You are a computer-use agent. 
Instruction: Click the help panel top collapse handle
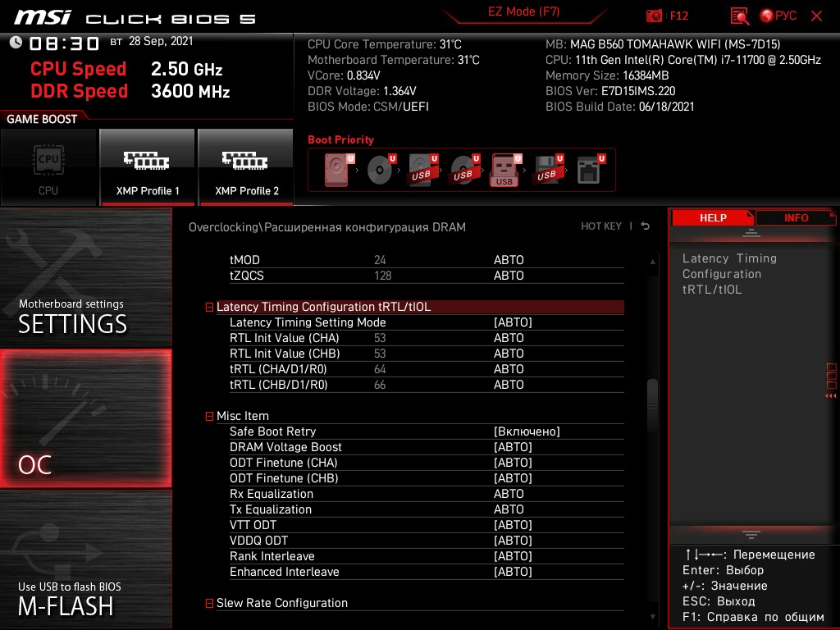click(751, 233)
